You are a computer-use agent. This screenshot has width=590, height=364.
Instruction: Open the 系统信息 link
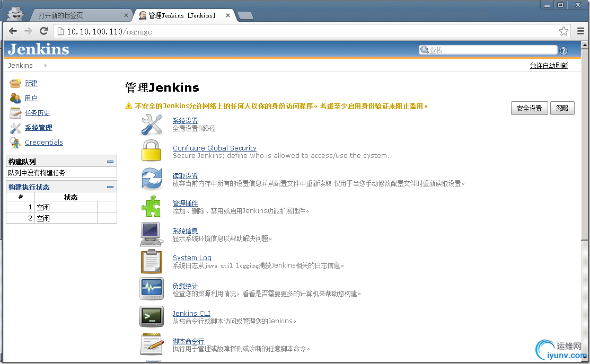pyautogui.click(x=185, y=231)
